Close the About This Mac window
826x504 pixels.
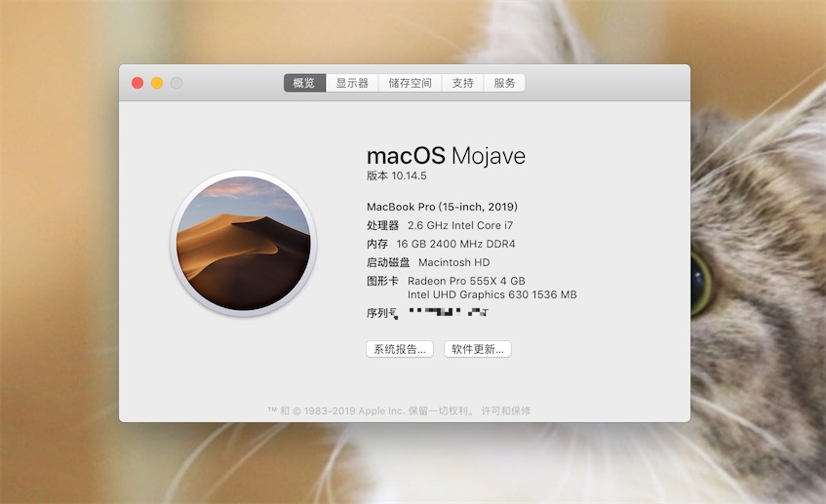tap(138, 83)
